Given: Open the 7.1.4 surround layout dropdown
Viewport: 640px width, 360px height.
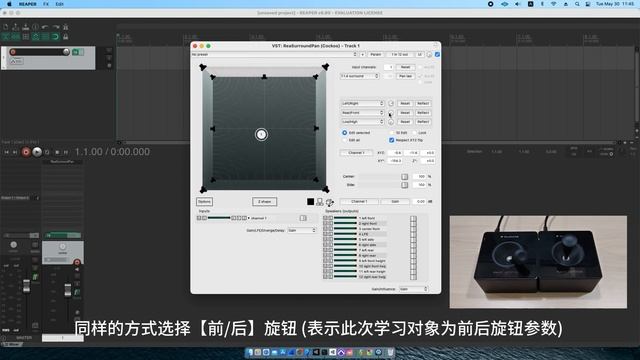Looking at the screenshot, I should 360,76.
